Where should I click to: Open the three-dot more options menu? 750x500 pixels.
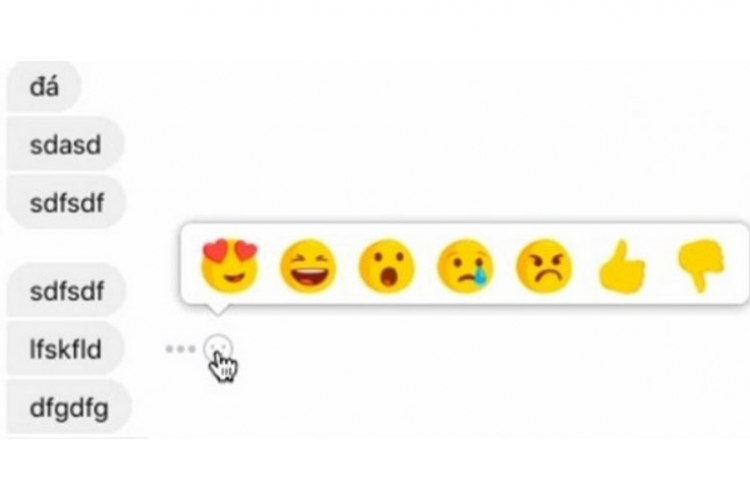[180, 349]
